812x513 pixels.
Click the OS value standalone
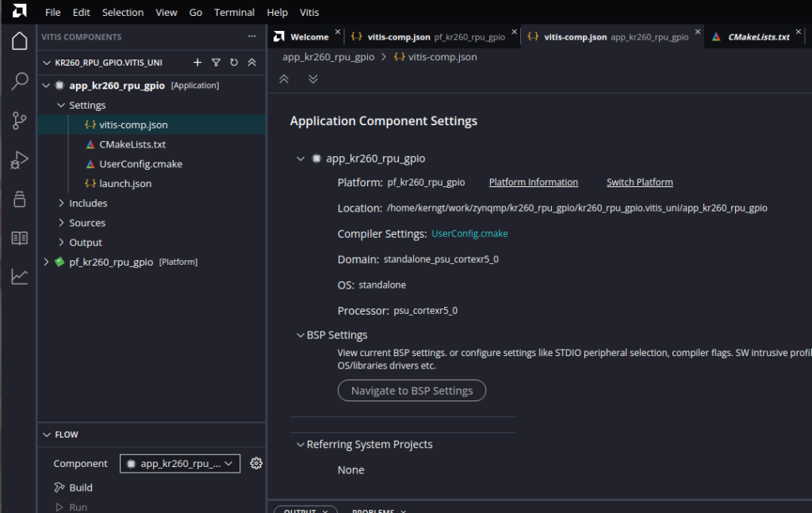382,285
